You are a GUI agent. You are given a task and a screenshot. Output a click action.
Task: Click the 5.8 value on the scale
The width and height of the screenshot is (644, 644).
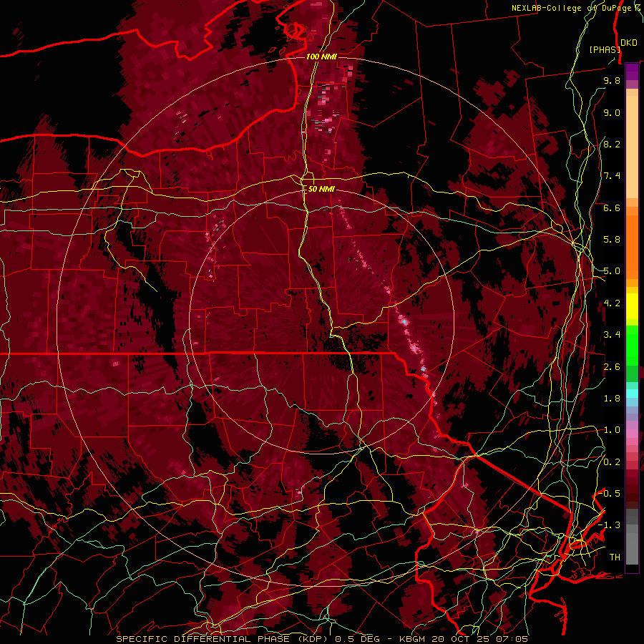coord(612,240)
